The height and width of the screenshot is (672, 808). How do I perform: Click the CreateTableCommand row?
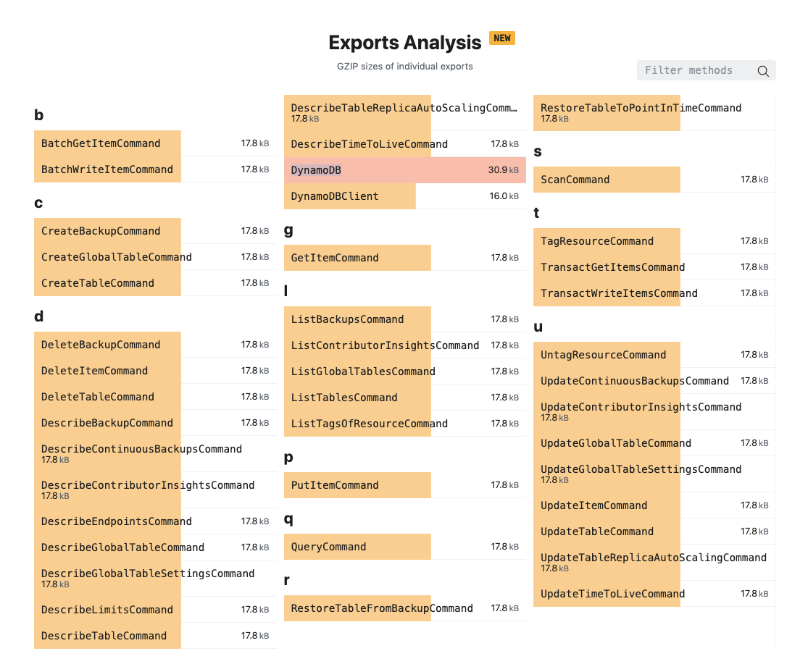(107, 282)
